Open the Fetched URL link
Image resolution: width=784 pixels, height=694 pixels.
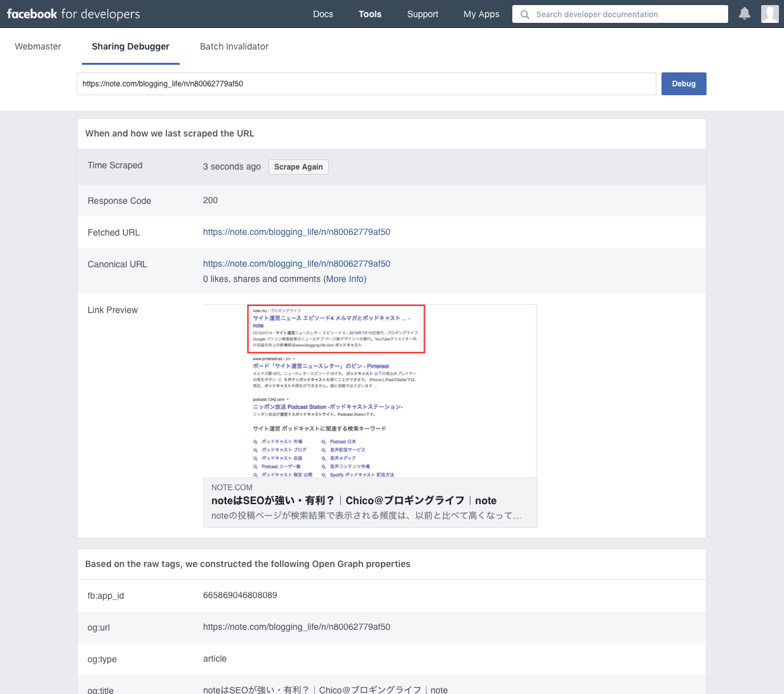click(296, 232)
